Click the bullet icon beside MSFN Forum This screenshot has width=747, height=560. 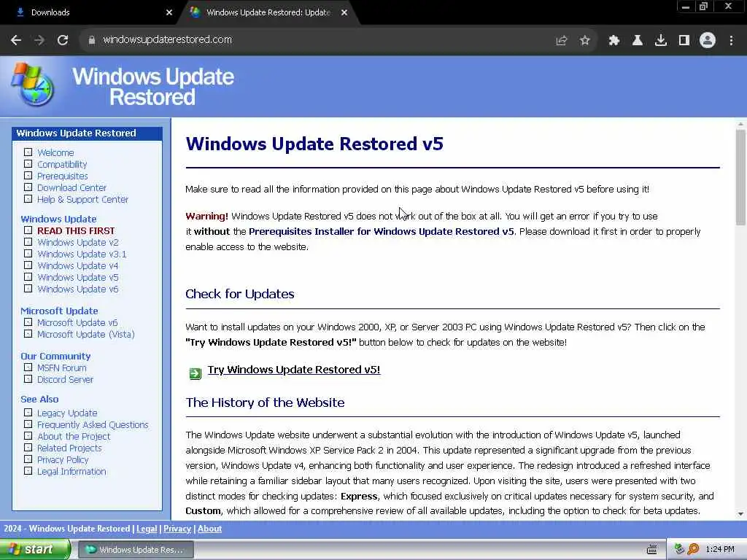[x=28, y=367]
